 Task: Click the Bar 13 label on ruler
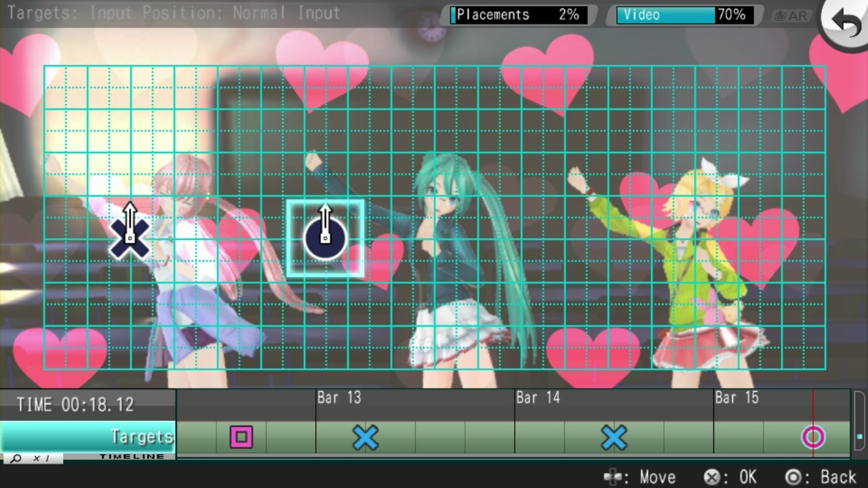(339, 398)
